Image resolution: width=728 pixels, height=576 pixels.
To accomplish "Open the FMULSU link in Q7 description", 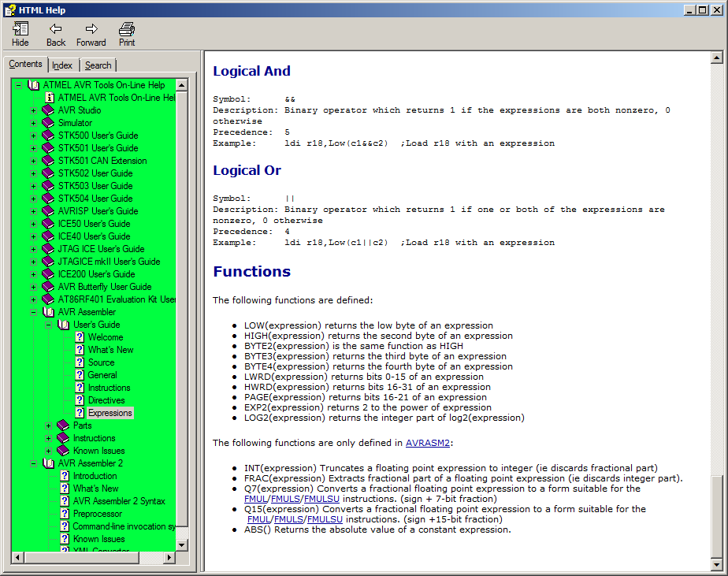I will click(x=321, y=499).
